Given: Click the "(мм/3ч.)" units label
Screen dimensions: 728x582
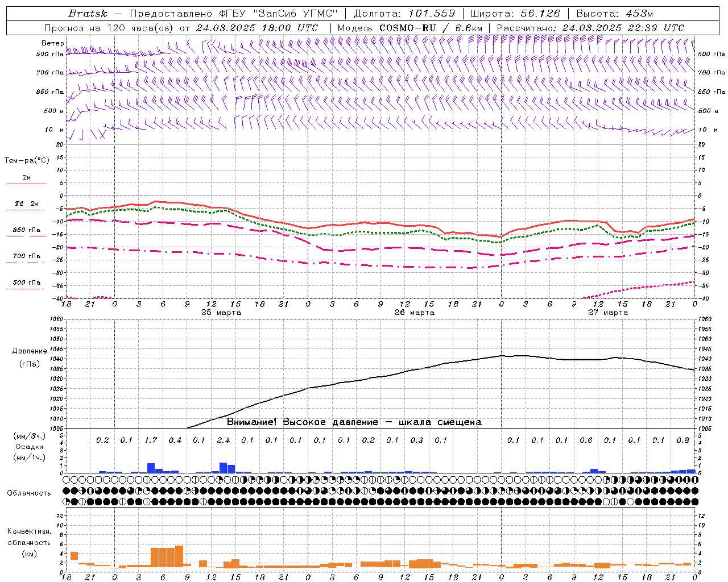Looking at the screenshot, I should pyautogui.click(x=29, y=436).
